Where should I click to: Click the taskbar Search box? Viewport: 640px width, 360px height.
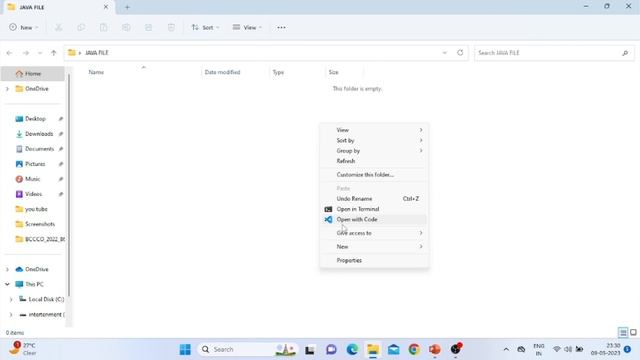coord(247,349)
